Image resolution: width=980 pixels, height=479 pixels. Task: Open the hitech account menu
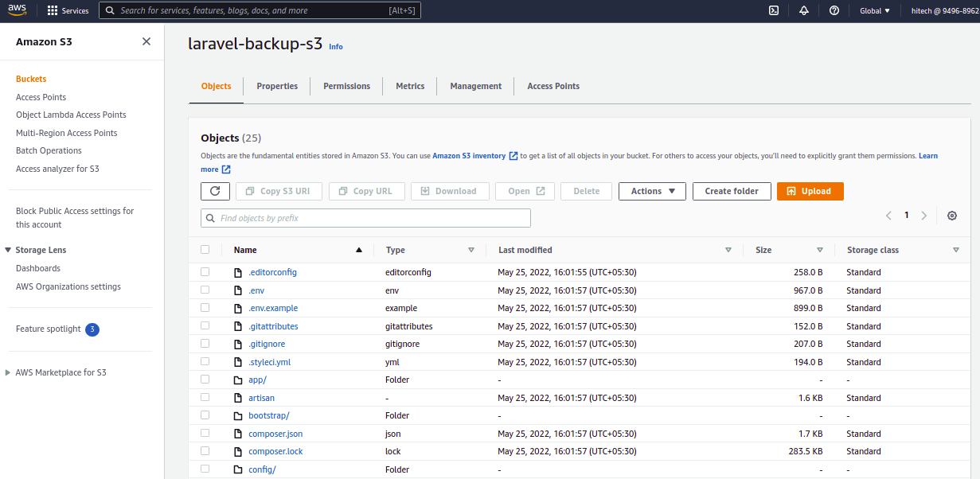coord(945,11)
